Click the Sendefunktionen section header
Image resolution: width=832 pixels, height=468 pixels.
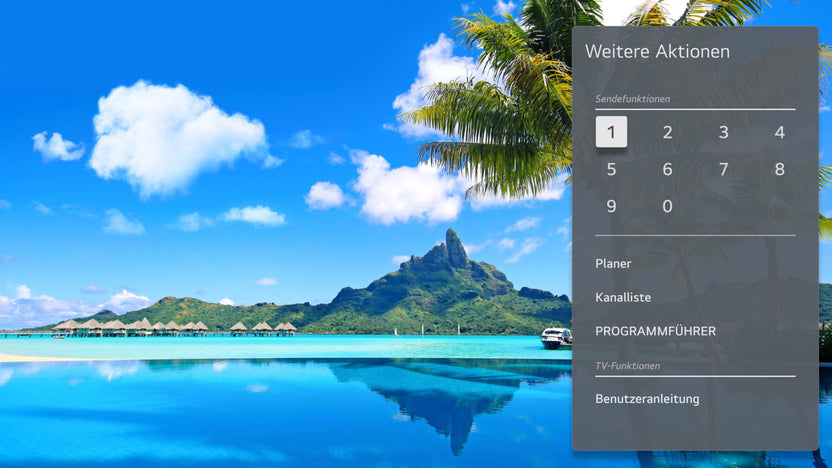pos(632,99)
